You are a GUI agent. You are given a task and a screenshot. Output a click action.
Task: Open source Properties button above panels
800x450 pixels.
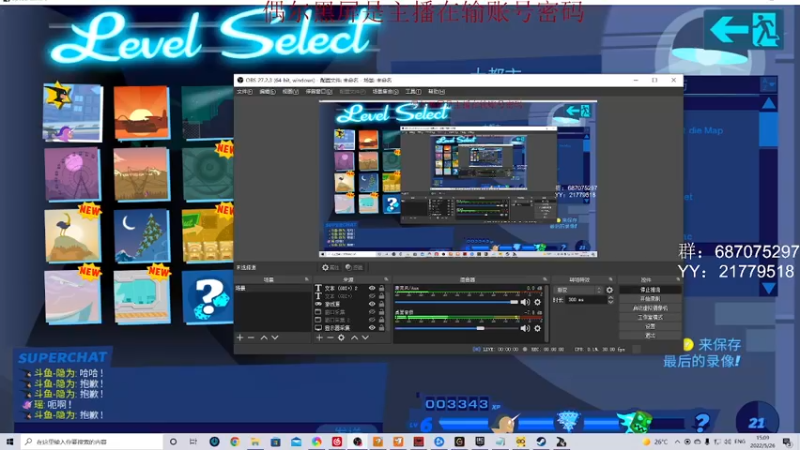[330, 267]
